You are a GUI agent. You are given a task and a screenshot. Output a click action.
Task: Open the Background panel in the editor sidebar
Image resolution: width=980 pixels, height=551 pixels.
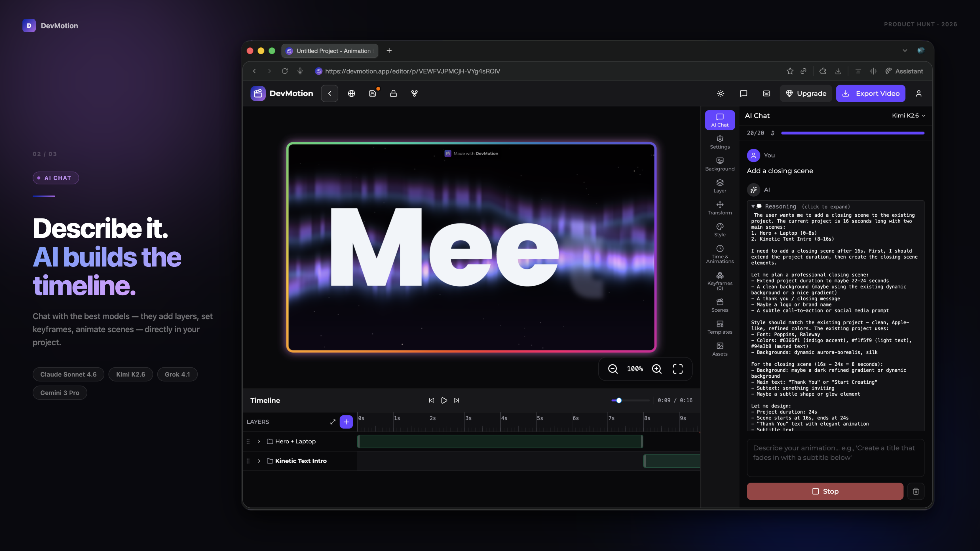coord(720,164)
